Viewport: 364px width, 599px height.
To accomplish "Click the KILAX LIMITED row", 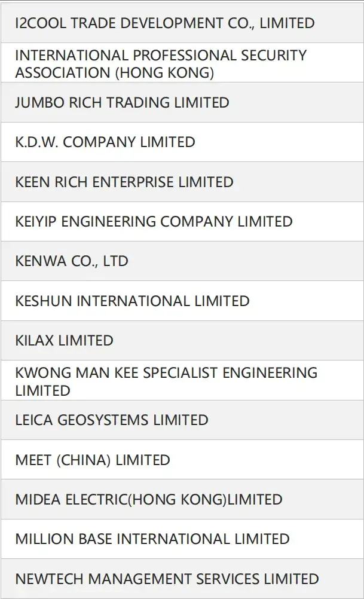I will [182, 341].
